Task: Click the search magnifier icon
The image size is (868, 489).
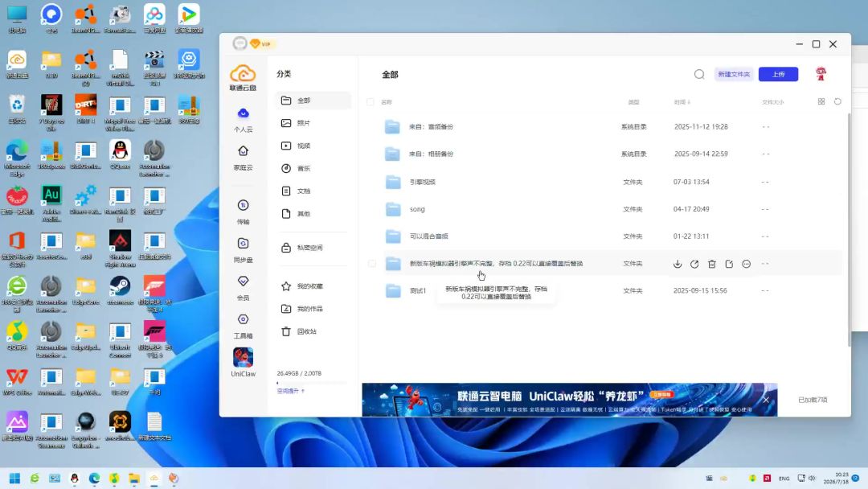Action: pos(699,74)
